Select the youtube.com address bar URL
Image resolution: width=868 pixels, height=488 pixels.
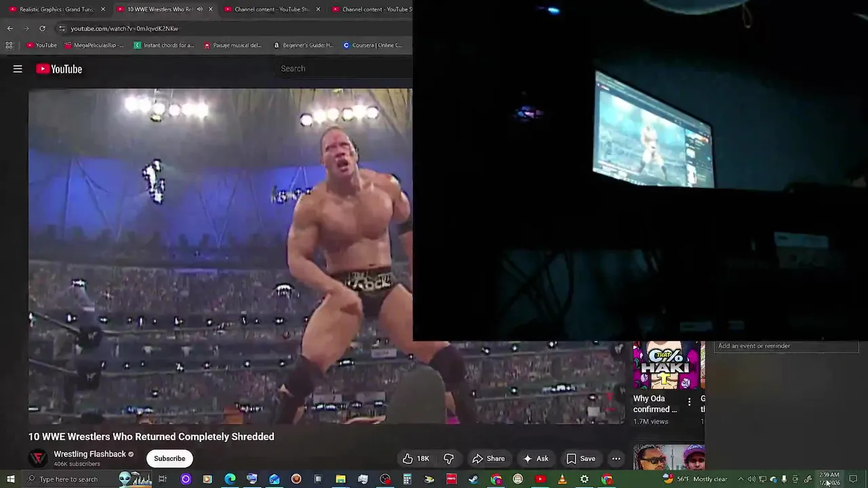[x=124, y=28]
